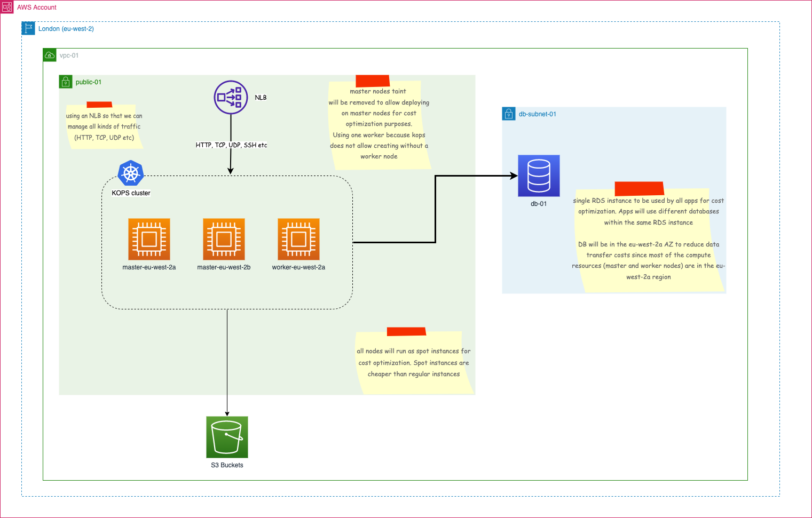Image resolution: width=812 pixels, height=518 pixels.
Task: Click the master-eu-west-2a instance icon
Action: pos(149,239)
